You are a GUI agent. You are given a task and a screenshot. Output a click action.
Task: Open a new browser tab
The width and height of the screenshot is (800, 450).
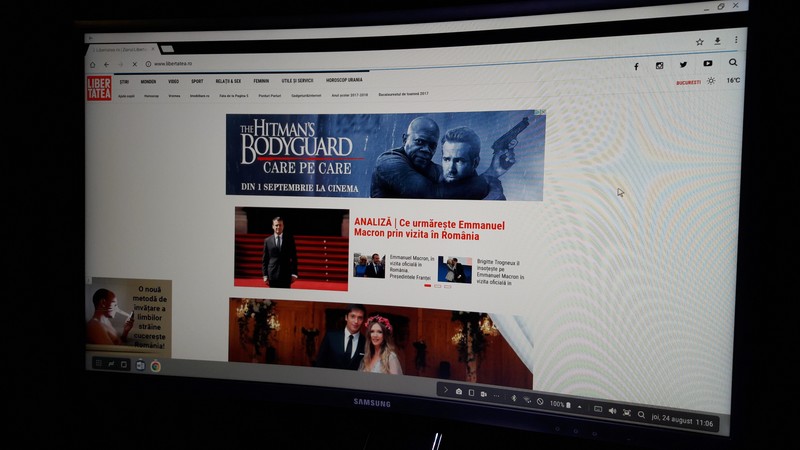167,49
